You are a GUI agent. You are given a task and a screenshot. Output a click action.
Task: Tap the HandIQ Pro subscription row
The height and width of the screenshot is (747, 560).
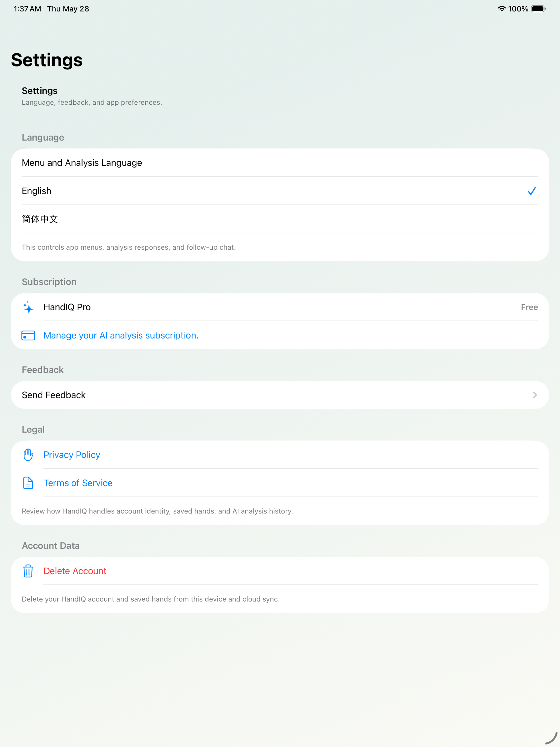point(280,307)
